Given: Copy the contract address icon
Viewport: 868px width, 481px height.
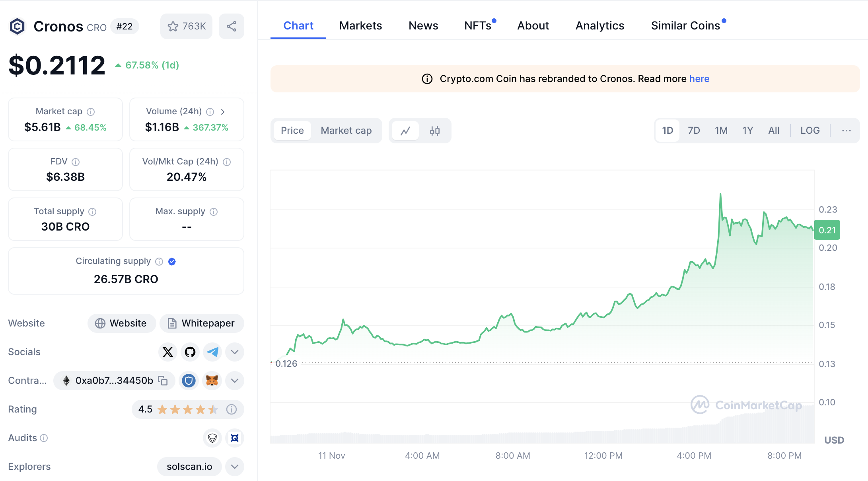Looking at the screenshot, I should [x=163, y=380].
